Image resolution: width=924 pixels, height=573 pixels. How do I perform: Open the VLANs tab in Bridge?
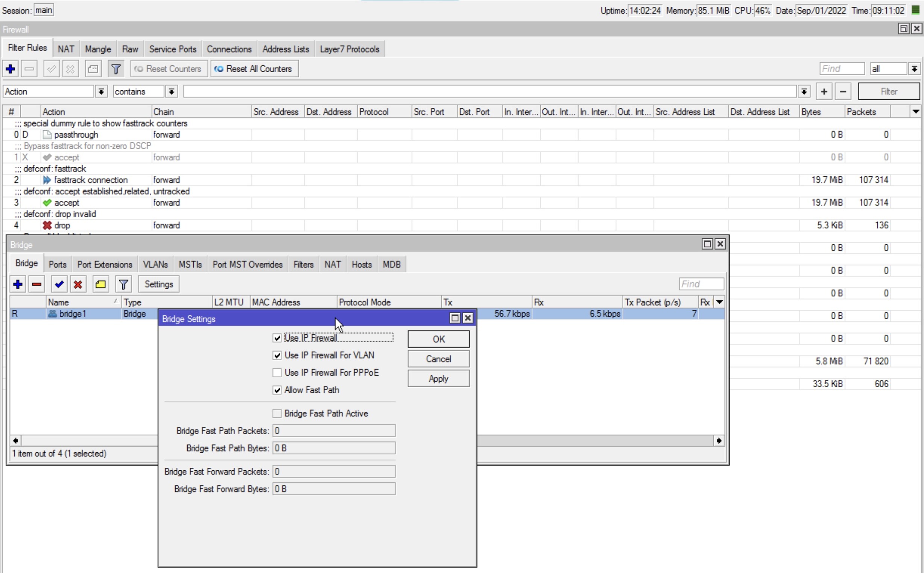click(x=155, y=265)
